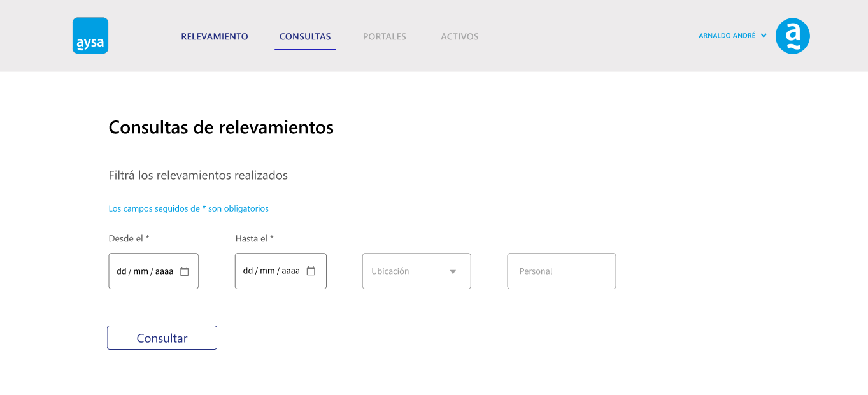Select the year segment in Desde el
The width and height of the screenshot is (868, 395).
click(x=164, y=271)
